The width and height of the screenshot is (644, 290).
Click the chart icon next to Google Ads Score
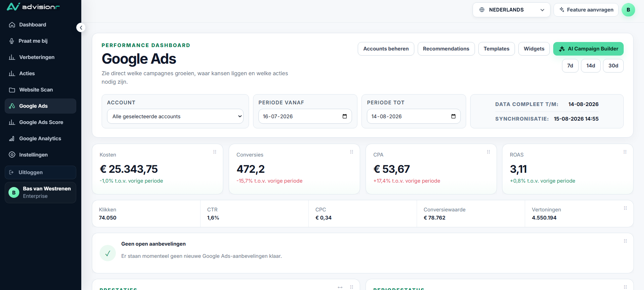(12, 122)
